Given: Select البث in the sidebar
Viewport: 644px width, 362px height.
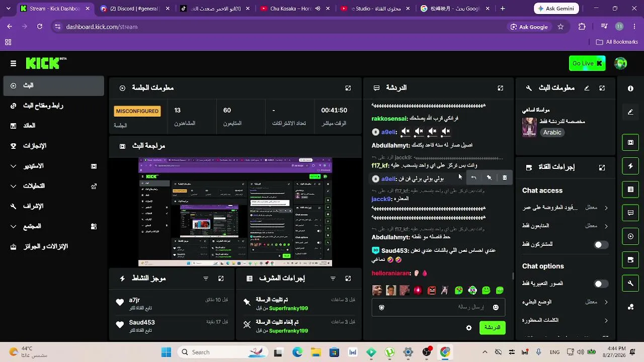Looking at the screenshot, I should pyautogui.click(x=53, y=85).
